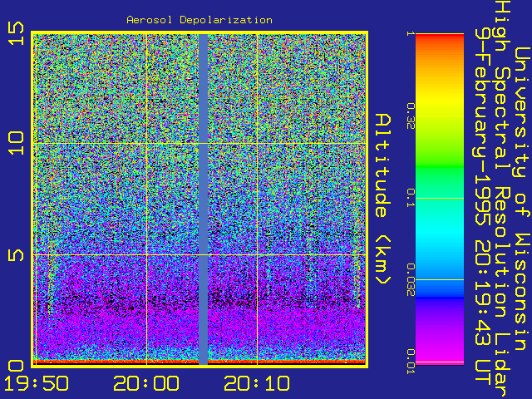The width and height of the screenshot is (532, 399).
Task: Click the time axis label '20:00'
Action: 146,383
